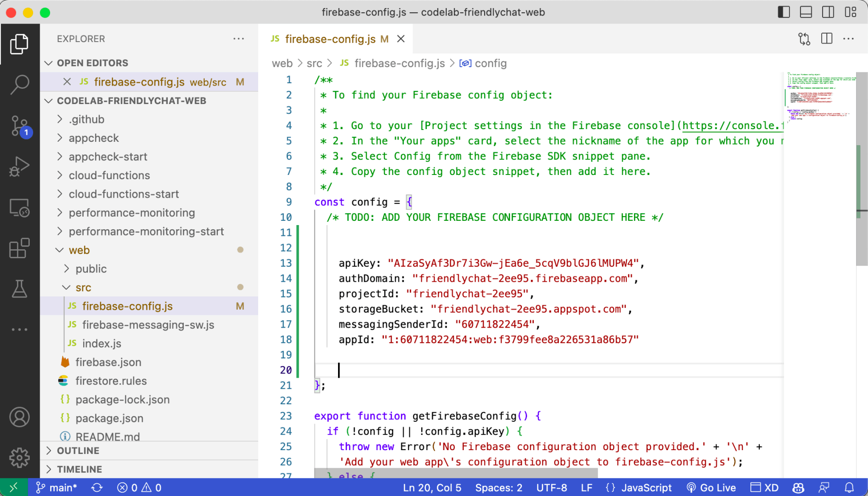Collapse the src folder
The height and width of the screenshot is (496, 868).
tap(83, 287)
